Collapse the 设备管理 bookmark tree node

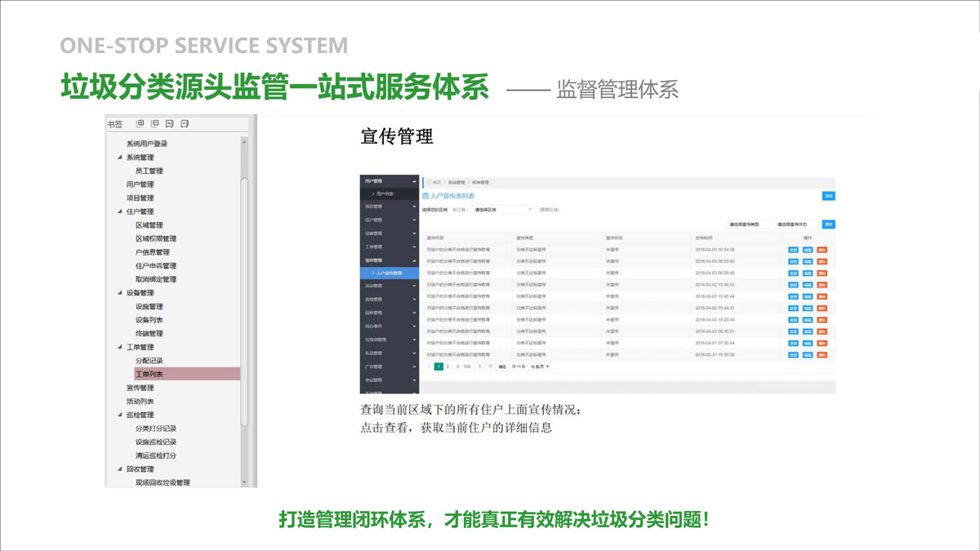[119, 293]
